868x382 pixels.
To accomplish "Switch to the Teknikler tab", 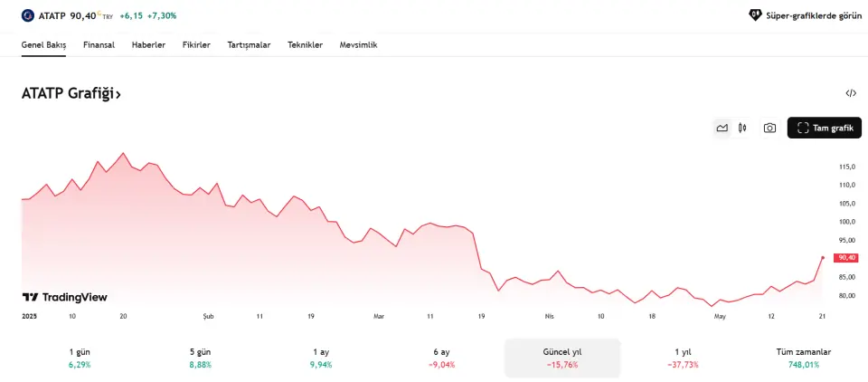I will point(305,45).
